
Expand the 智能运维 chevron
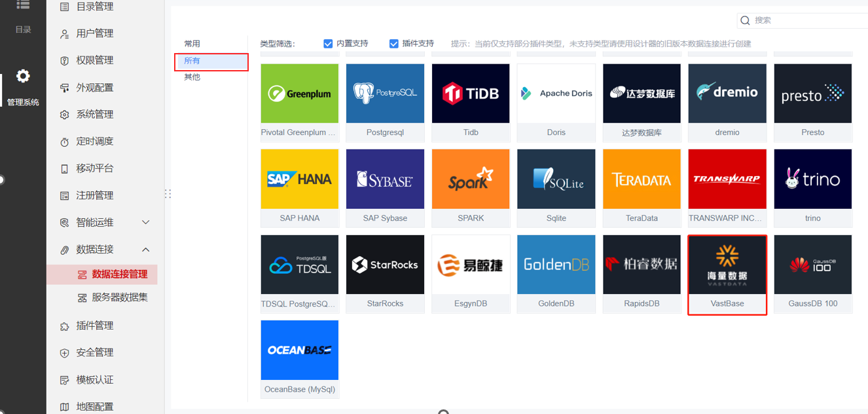coord(146,222)
